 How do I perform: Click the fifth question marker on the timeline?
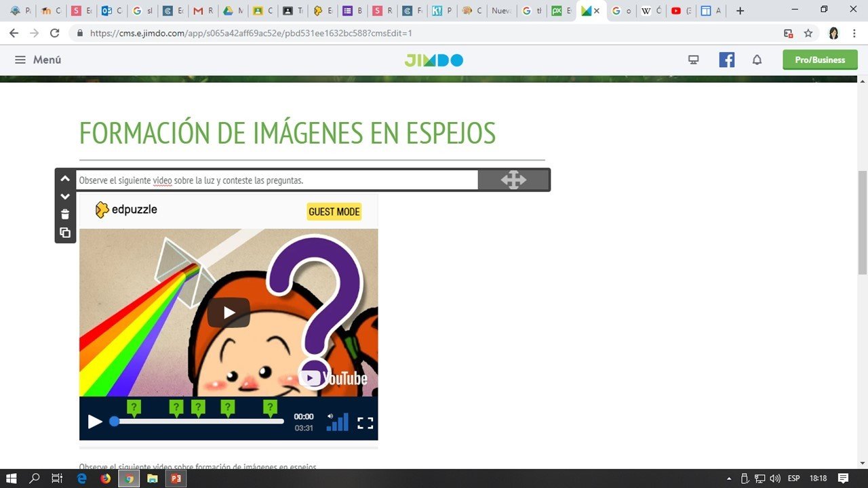pos(270,407)
